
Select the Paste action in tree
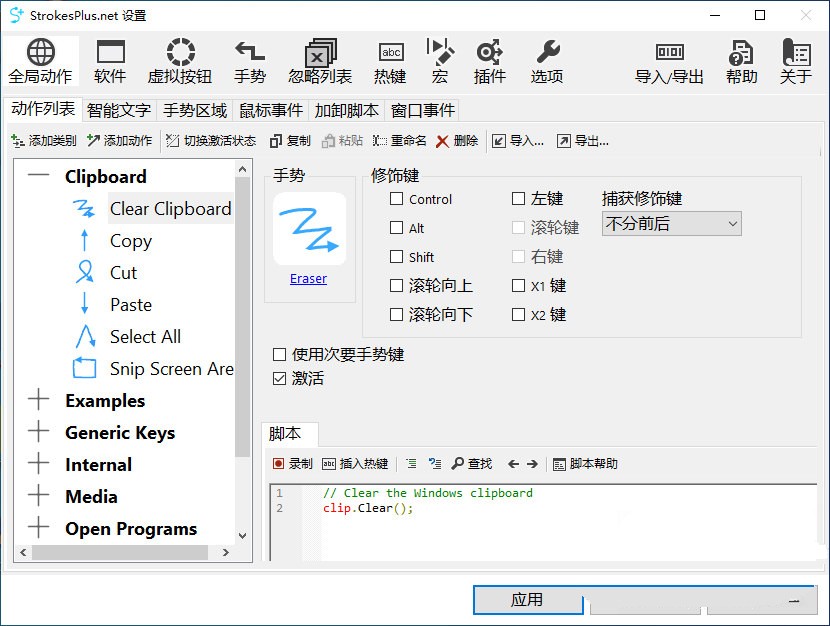click(x=131, y=305)
